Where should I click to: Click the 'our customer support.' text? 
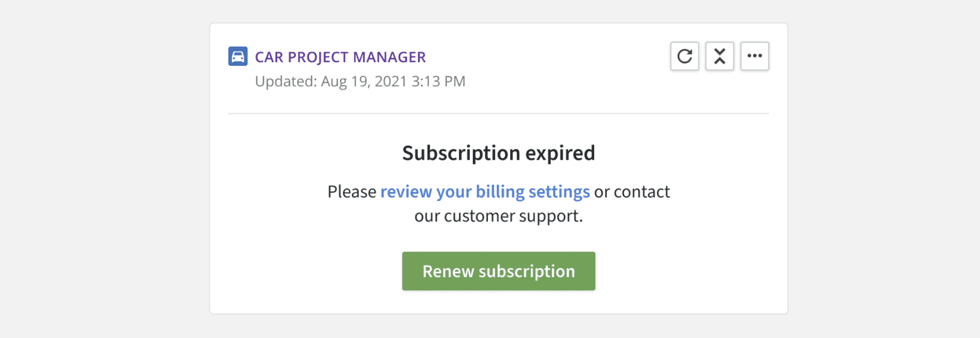(499, 216)
